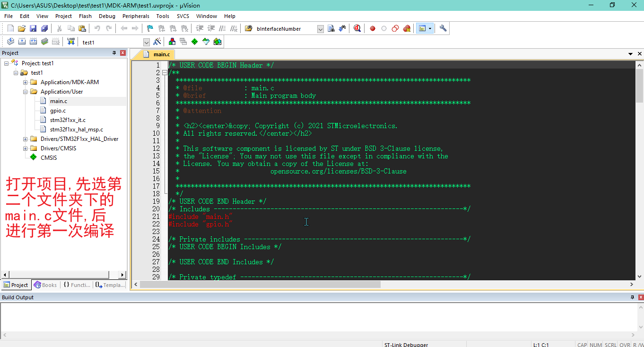Screen dimensions: 644x347
Task: Undo the last edit
Action: pos(97,28)
